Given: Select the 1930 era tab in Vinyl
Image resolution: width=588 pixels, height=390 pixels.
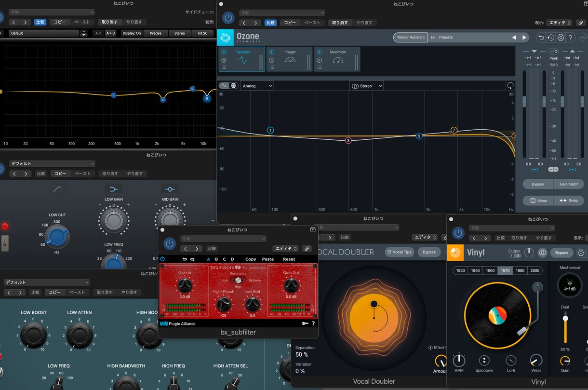Looking at the screenshot, I should [x=460, y=270].
